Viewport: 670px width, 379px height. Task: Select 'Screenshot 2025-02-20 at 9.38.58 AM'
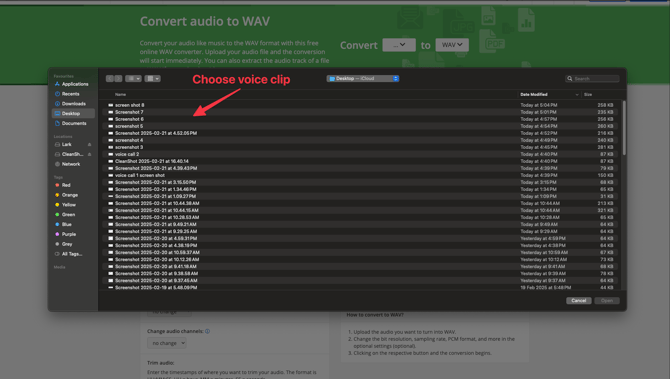(360, 273)
